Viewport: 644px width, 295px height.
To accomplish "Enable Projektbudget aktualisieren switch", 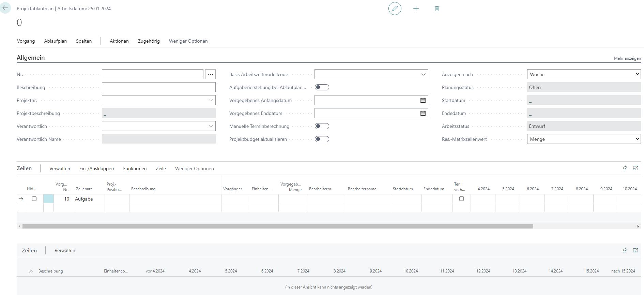I will pos(322,139).
